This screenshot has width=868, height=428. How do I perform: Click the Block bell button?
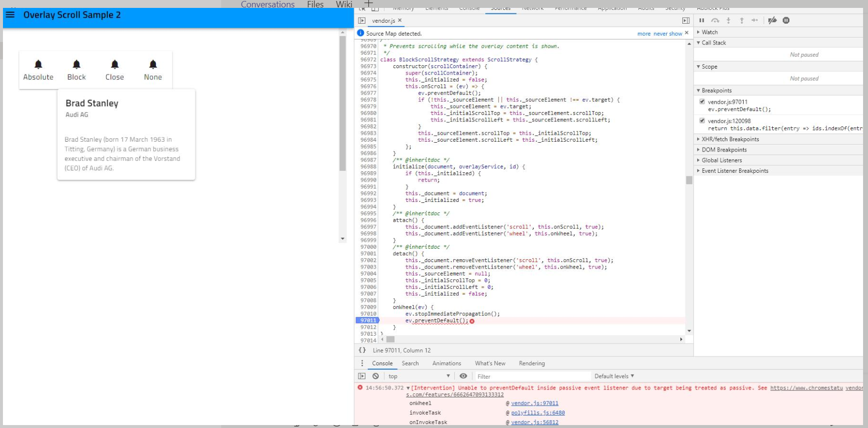[77, 70]
